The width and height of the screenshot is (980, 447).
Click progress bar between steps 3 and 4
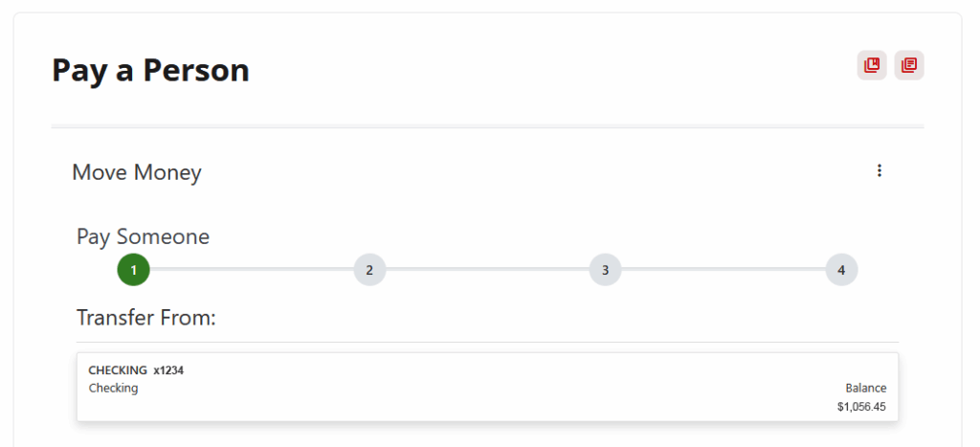point(723,270)
